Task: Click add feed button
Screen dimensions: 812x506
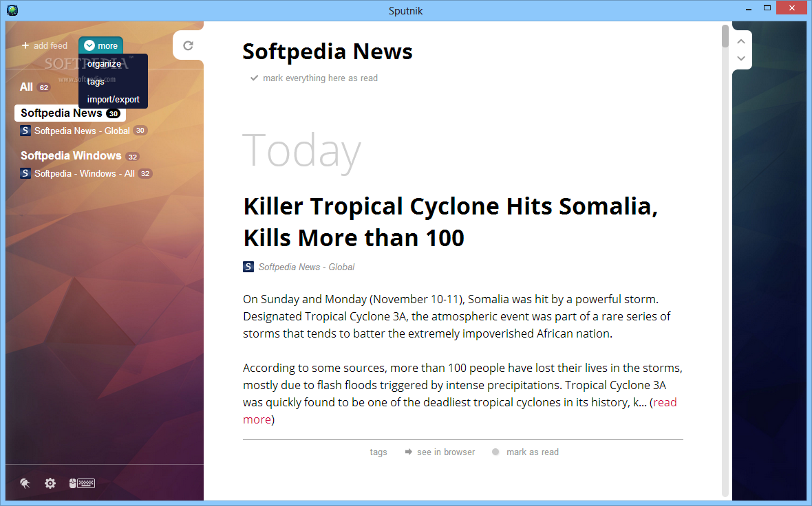Action: coord(45,45)
